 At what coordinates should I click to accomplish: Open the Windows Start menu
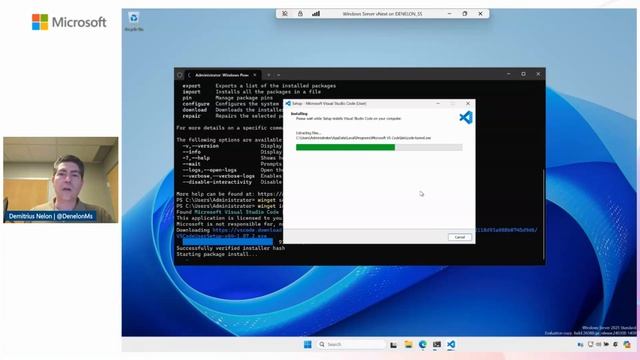[308, 344]
